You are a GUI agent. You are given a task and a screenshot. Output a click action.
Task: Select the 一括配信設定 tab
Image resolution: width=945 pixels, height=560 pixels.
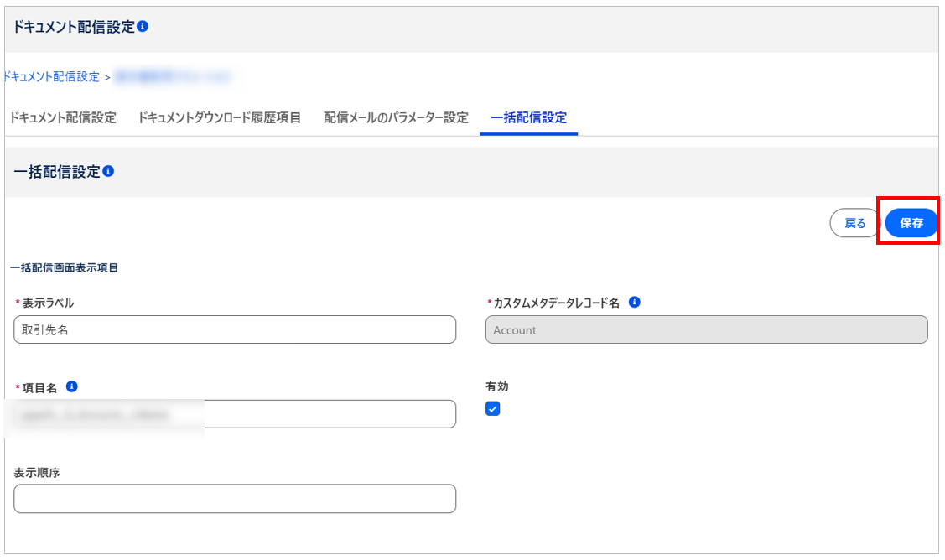528,117
